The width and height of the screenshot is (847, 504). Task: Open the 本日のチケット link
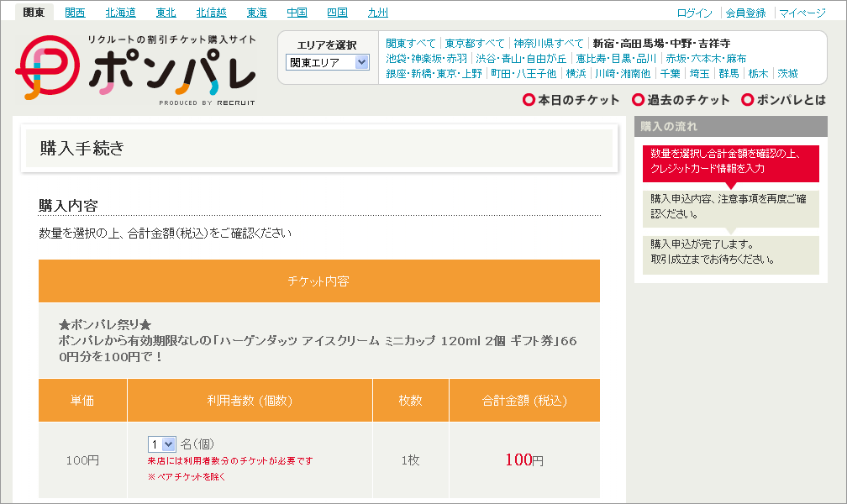(x=571, y=100)
